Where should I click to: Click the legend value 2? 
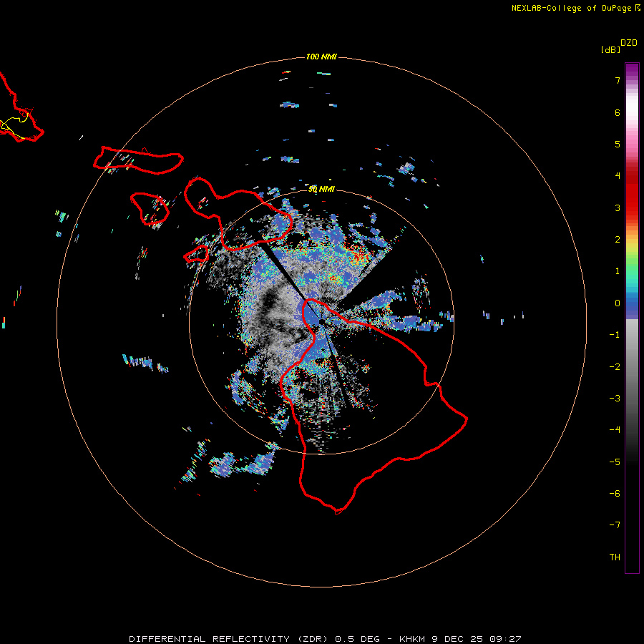click(x=618, y=240)
